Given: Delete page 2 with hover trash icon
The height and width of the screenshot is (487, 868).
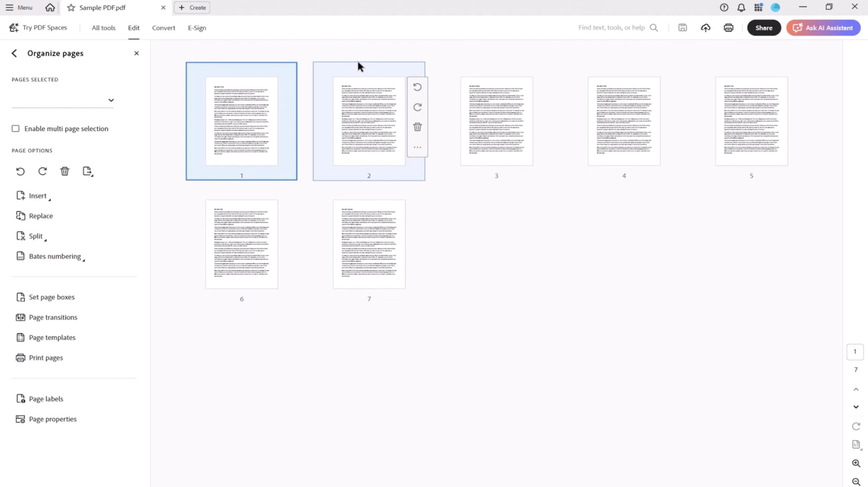Looking at the screenshot, I should tap(417, 127).
